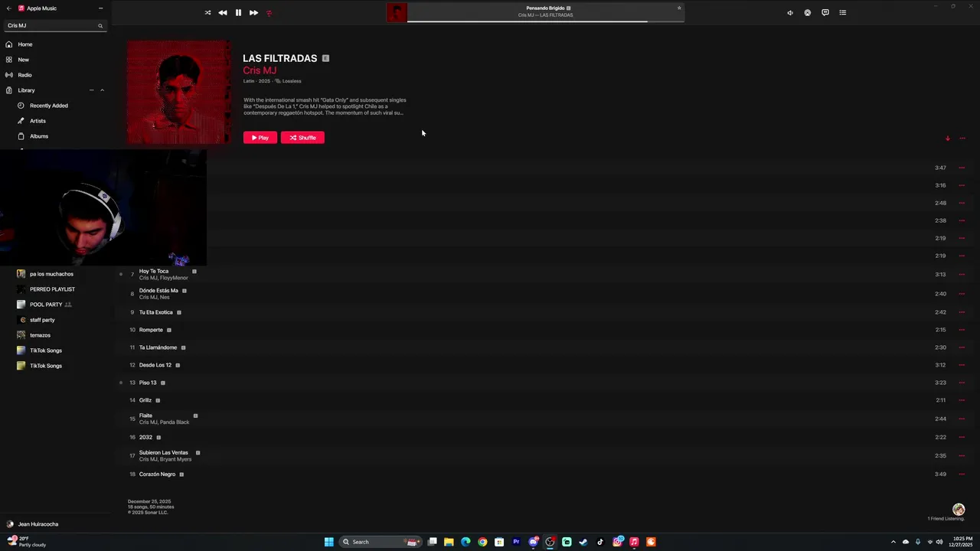980x551 pixels.
Task: Open the Apple Music title ellipsis menu
Action: (100, 8)
